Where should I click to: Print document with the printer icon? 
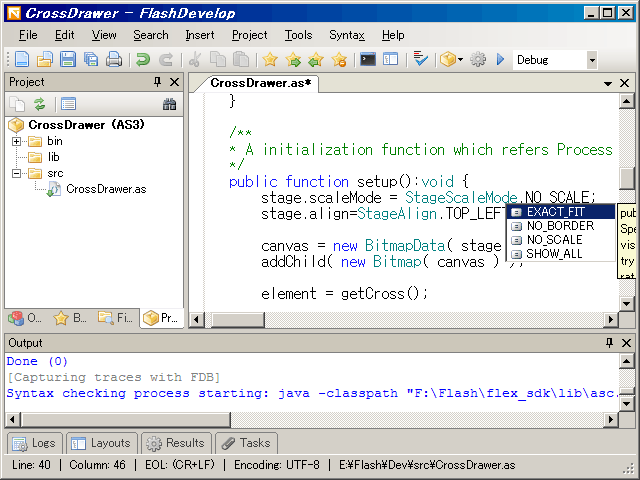pos(114,60)
